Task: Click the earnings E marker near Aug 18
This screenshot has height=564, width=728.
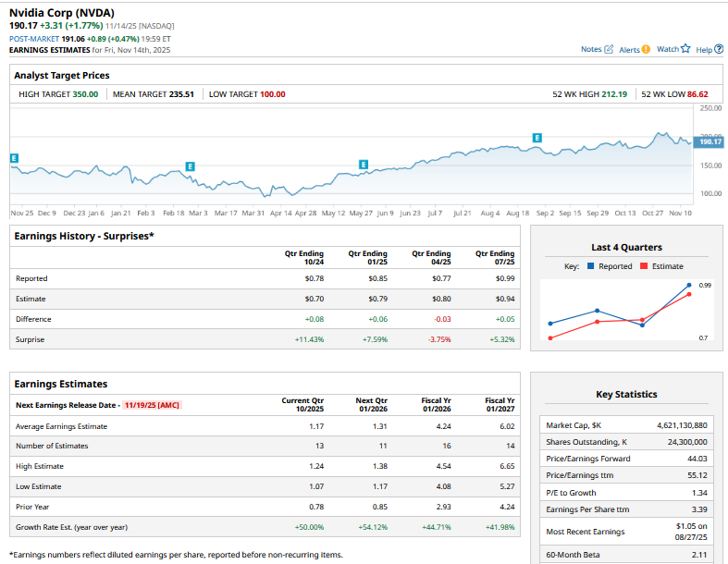Action: 537,138
